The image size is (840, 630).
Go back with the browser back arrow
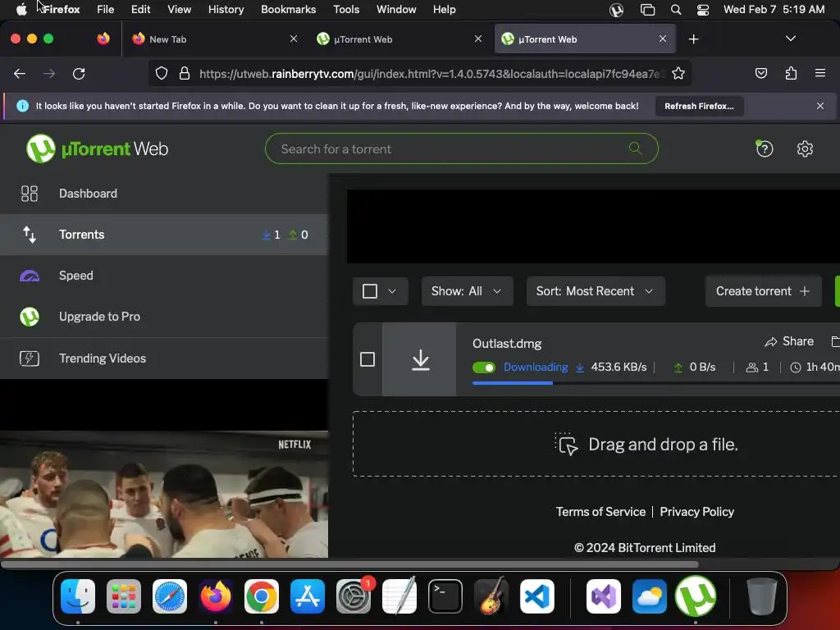pyautogui.click(x=20, y=73)
